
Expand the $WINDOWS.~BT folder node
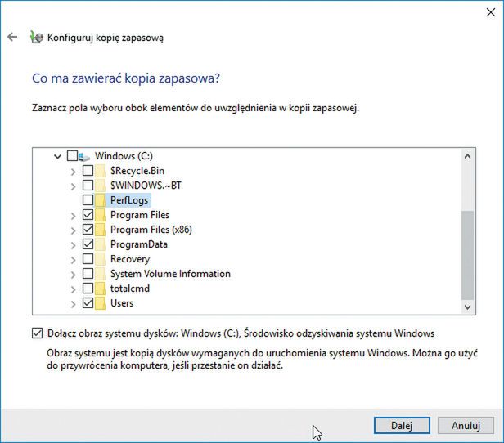pos(74,186)
